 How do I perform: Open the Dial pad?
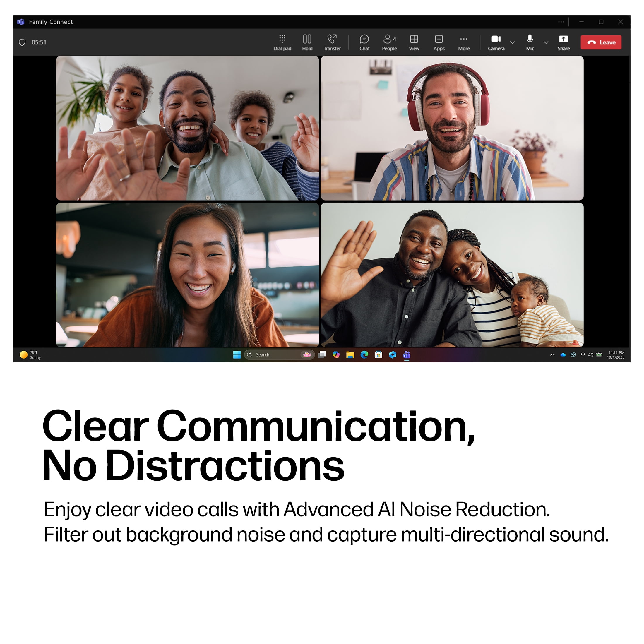282,42
